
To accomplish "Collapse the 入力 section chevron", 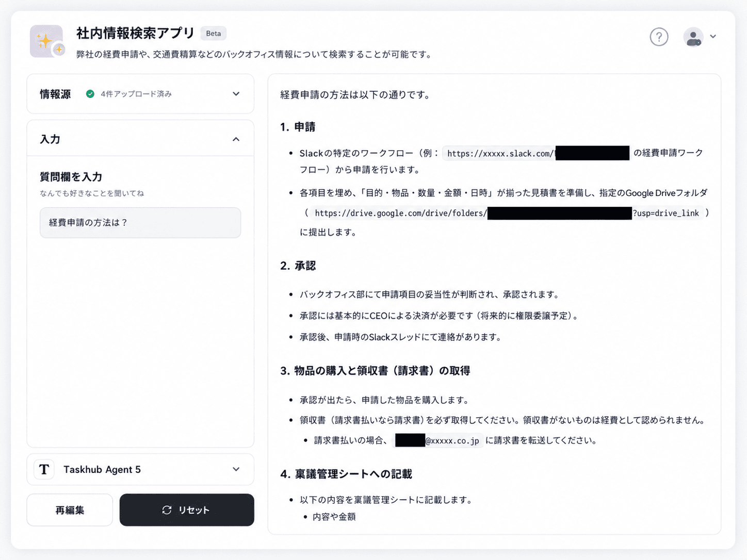I will pyautogui.click(x=236, y=139).
